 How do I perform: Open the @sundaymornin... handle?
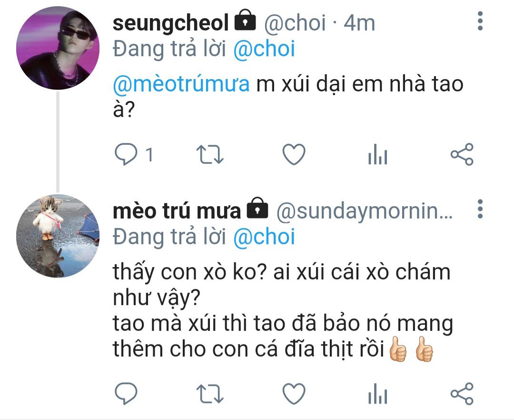point(365,211)
